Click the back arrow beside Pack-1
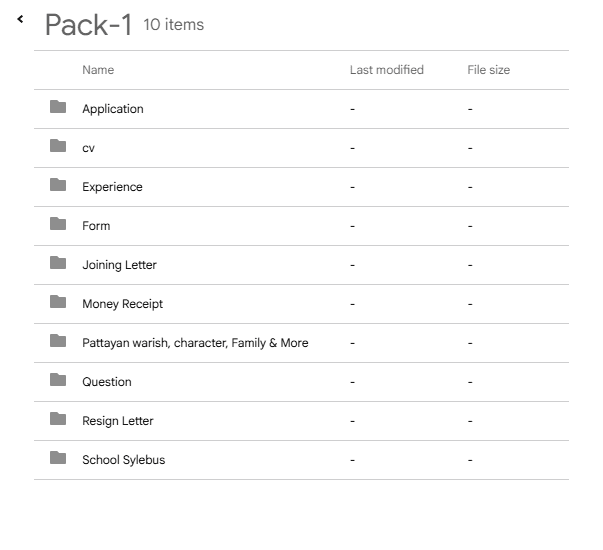The width and height of the screenshot is (603, 550). [x=20, y=19]
